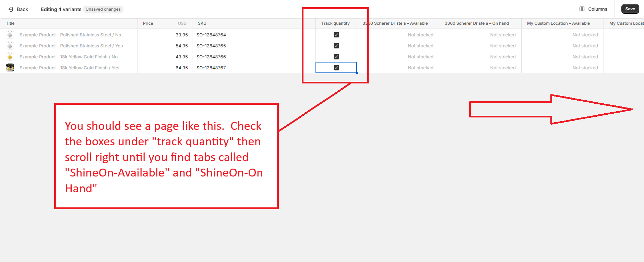Open thumbnail for Polished Stainless Steel / Yes
Image resolution: width=644 pixels, height=262 pixels.
(x=10, y=45)
